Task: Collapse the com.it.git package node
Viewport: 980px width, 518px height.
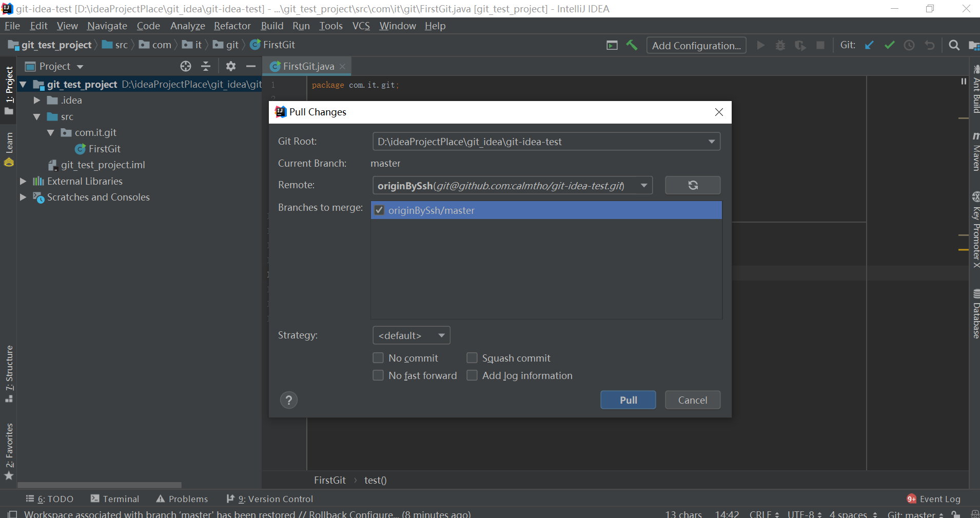Action: pyautogui.click(x=50, y=132)
